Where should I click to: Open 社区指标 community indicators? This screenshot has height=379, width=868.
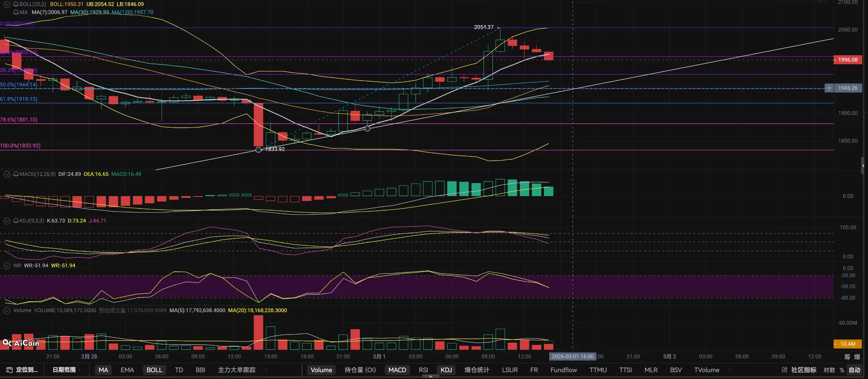[x=804, y=370]
